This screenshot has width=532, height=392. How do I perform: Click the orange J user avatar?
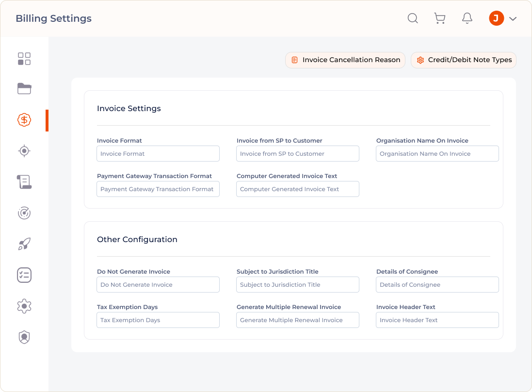click(497, 18)
